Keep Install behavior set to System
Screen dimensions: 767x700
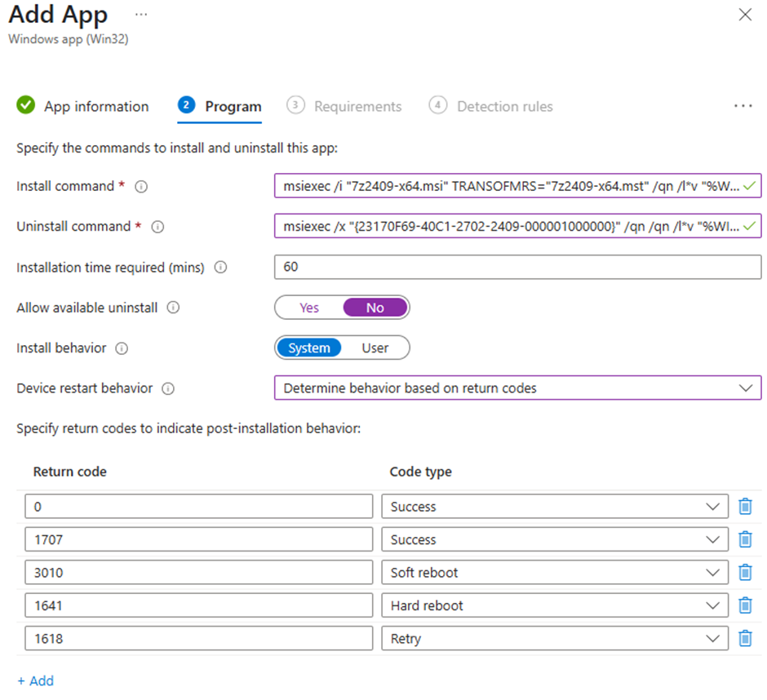pos(308,348)
